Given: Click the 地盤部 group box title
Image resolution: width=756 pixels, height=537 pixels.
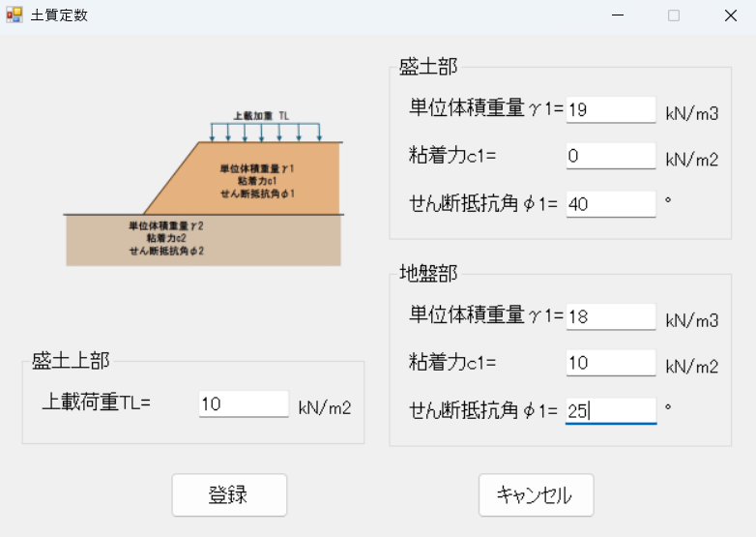Looking at the screenshot, I should (x=428, y=274).
